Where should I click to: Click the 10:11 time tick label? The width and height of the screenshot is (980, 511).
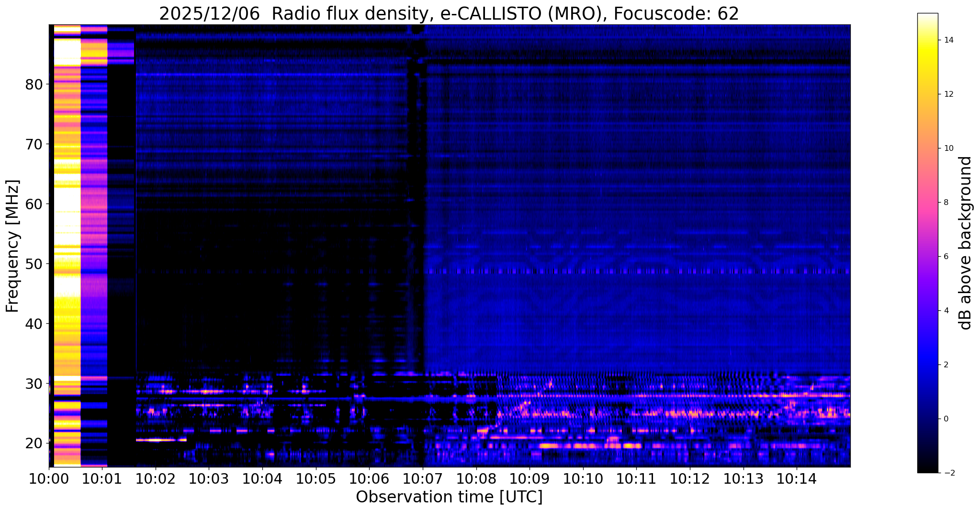pos(636,478)
